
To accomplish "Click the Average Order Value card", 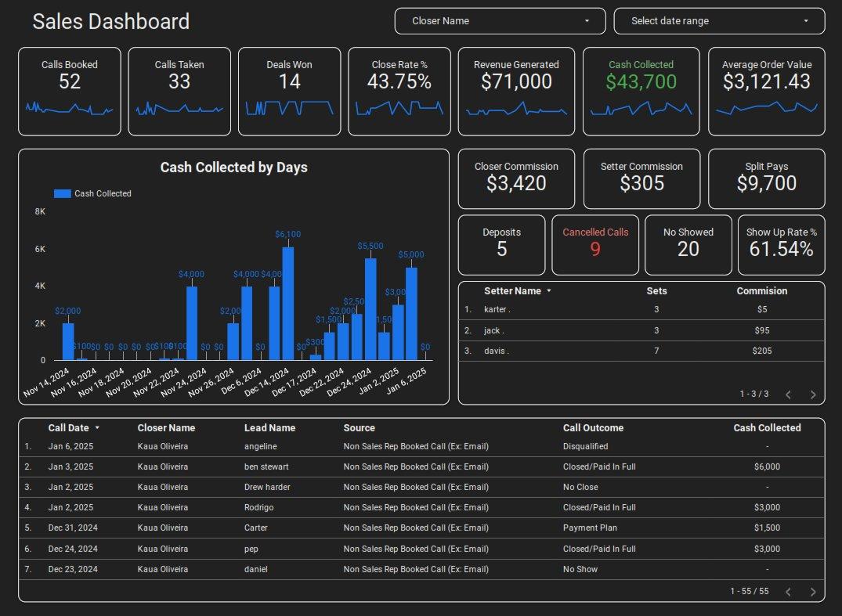I will [x=767, y=92].
